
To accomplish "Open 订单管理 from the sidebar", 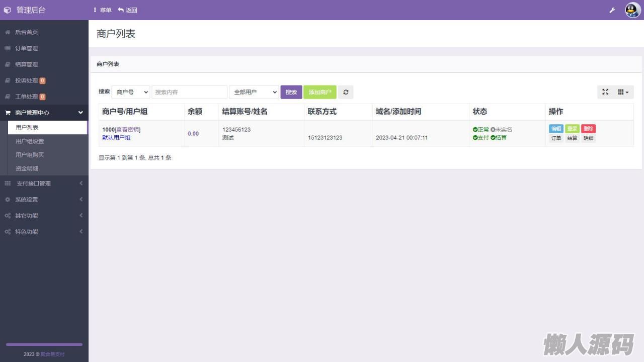I will pyautogui.click(x=44, y=48).
